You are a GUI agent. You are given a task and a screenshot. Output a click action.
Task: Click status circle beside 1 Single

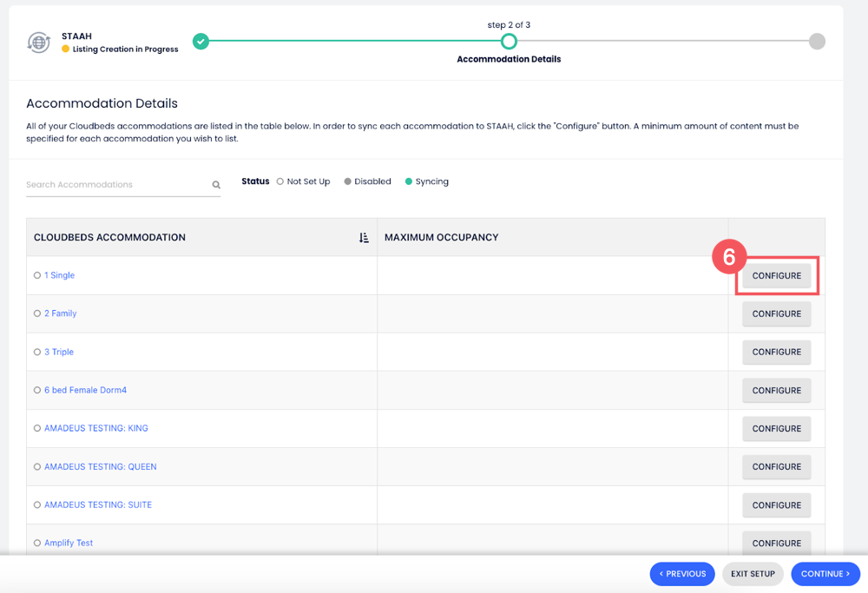tap(37, 275)
